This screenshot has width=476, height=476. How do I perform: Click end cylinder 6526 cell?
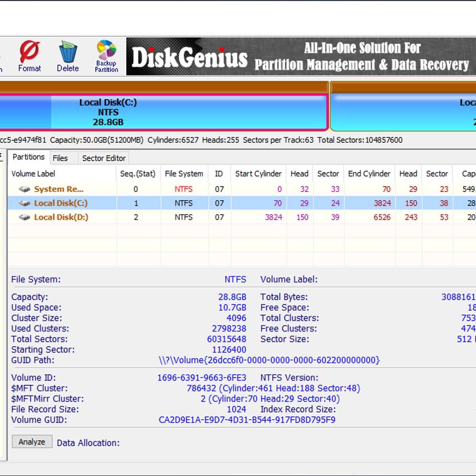click(382, 217)
